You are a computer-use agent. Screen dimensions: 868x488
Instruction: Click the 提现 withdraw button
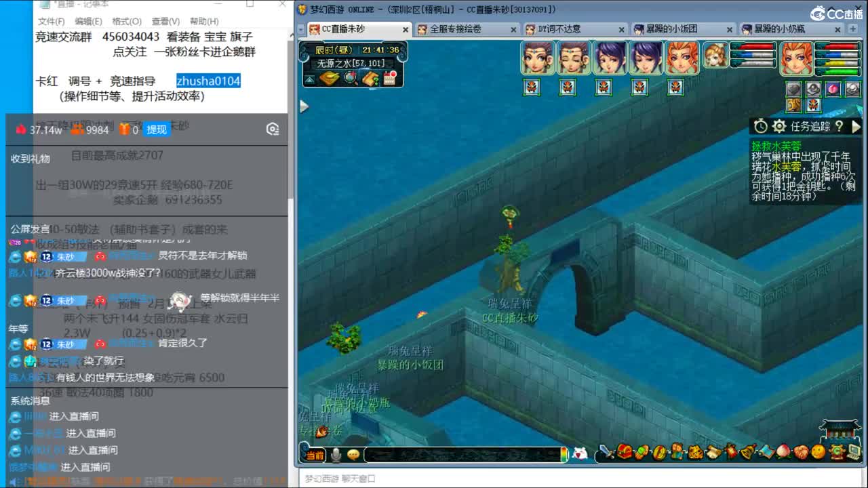pos(157,129)
